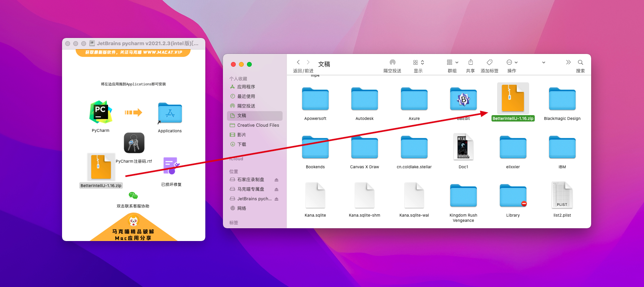The width and height of the screenshot is (644, 287).
Task: Select the Canvas X Draw folder
Action: 365,147
